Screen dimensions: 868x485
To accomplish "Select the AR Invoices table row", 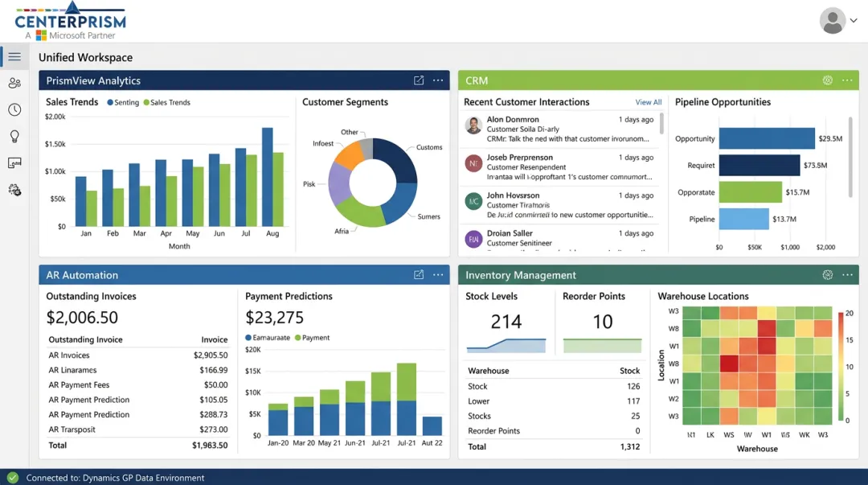I will [138, 355].
